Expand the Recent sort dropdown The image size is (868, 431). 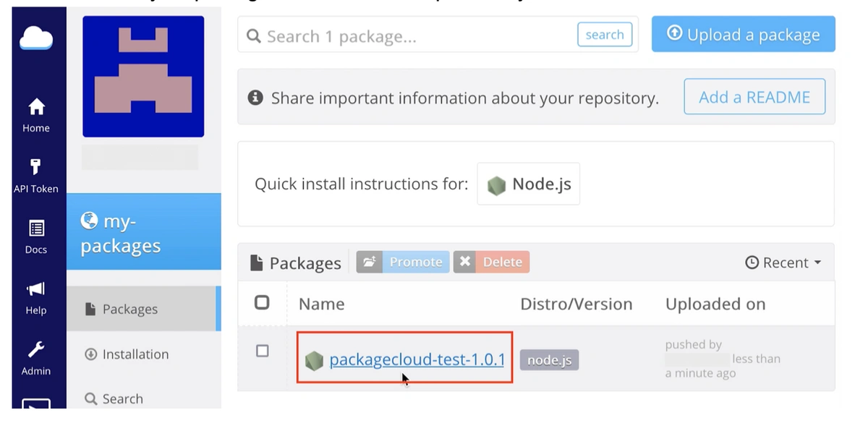pos(783,263)
